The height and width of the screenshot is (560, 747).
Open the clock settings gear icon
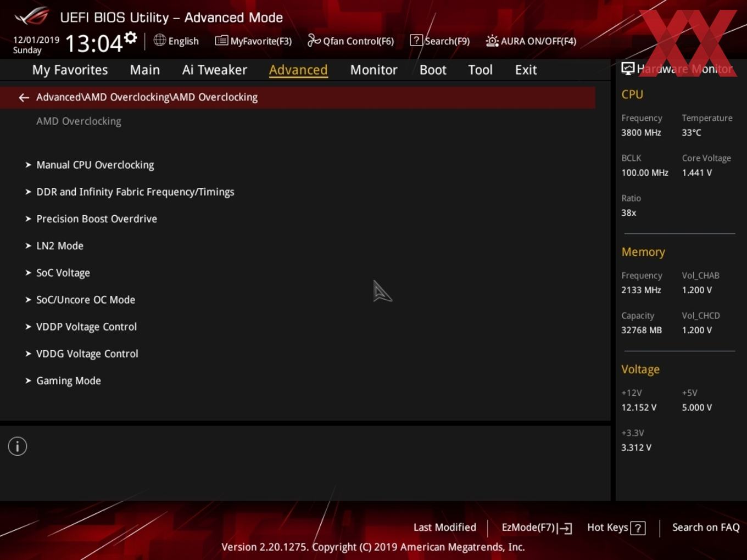point(130,38)
